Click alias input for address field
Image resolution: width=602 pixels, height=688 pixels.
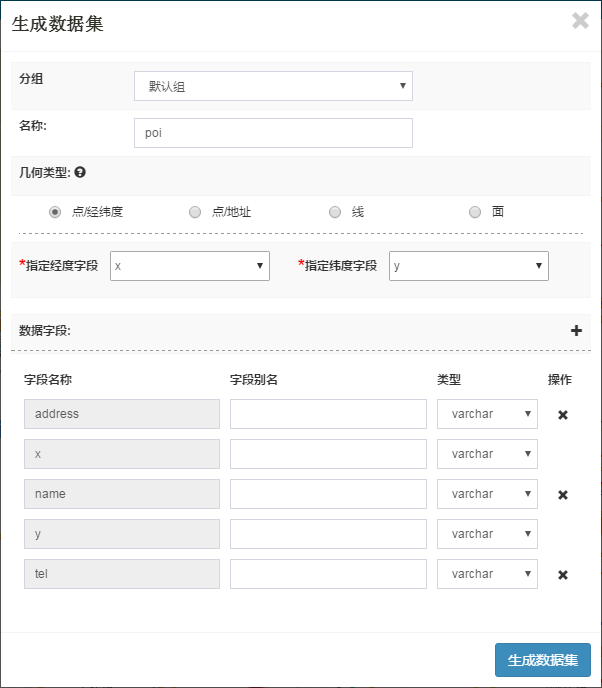click(x=328, y=414)
